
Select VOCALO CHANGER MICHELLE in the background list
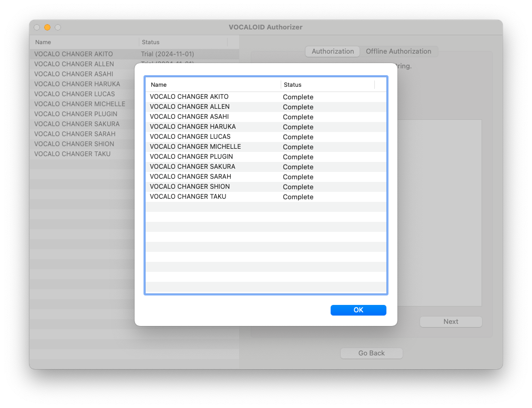[x=80, y=104]
